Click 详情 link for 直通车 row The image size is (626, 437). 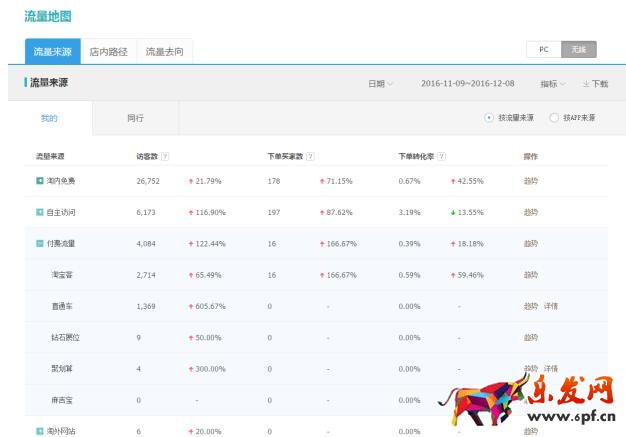pos(551,306)
